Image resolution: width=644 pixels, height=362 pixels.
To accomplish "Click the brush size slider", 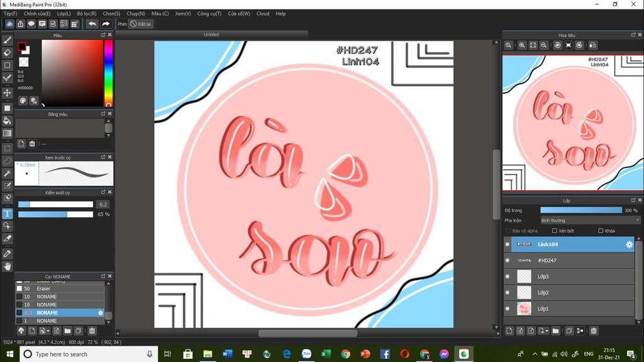I will (x=55, y=205).
